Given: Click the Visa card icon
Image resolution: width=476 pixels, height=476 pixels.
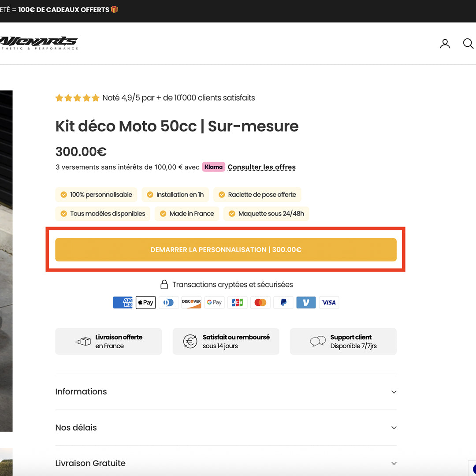Looking at the screenshot, I should pos(329,302).
